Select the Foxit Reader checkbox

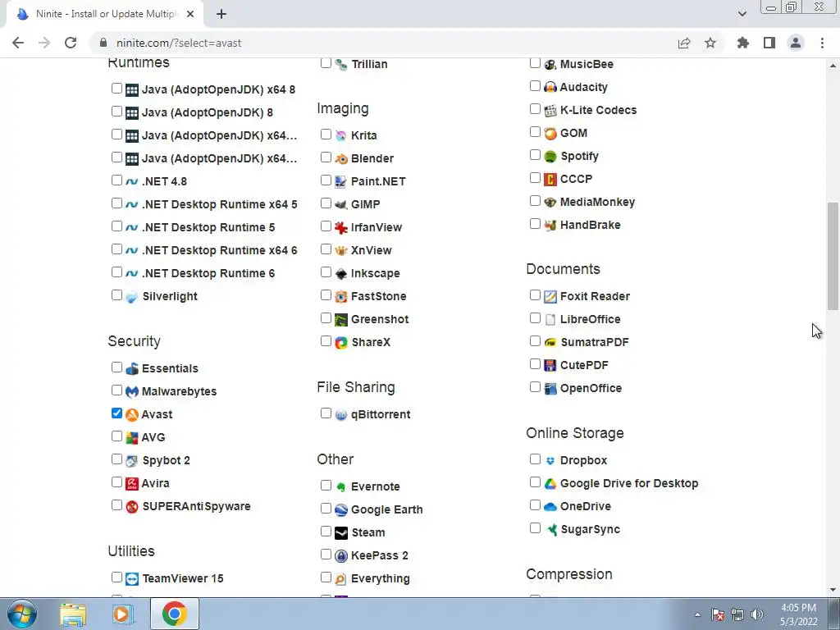coord(535,294)
